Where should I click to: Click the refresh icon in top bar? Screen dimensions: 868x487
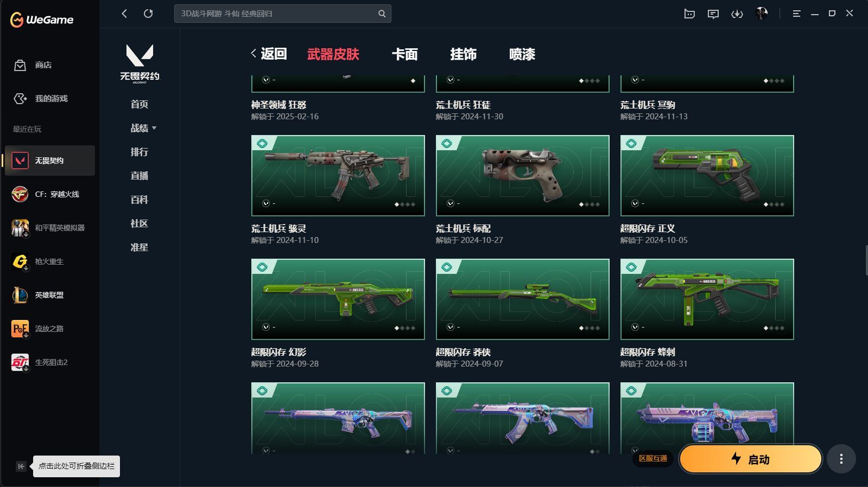tap(148, 14)
